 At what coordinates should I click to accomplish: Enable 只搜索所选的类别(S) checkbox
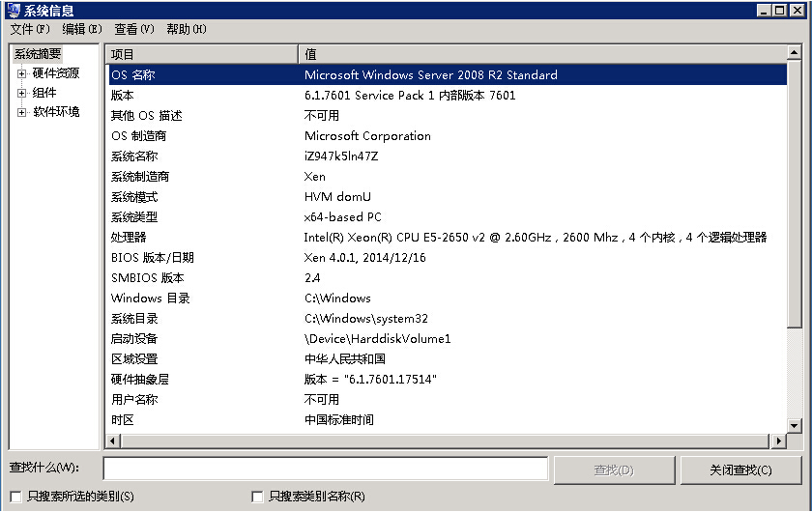coord(16,497)
